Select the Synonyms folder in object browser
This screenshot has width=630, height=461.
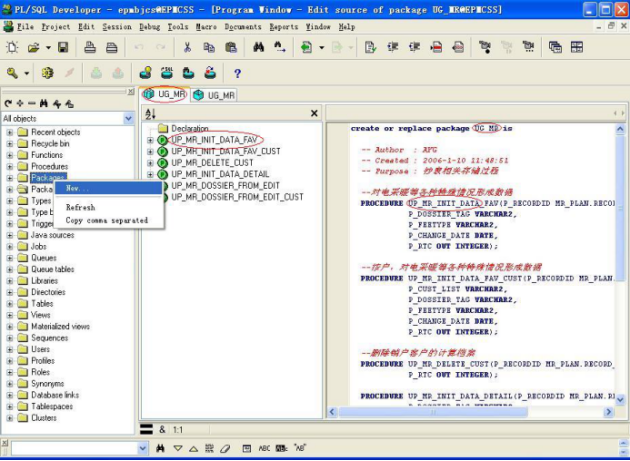coord(47,384)
